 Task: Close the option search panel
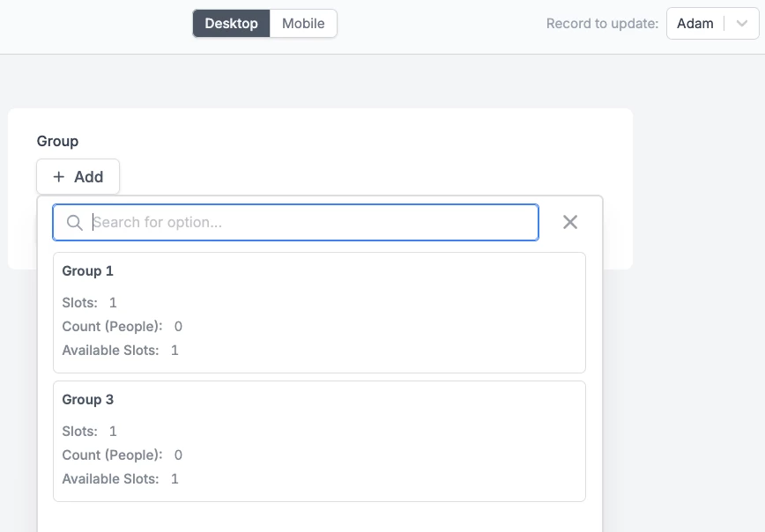[570, 222]
